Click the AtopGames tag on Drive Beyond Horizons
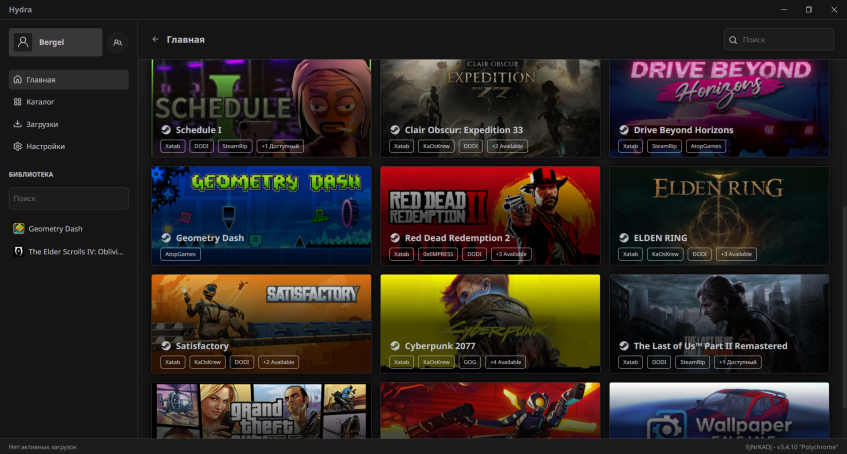This screenshot has width=847, height=454. [707, 146]
